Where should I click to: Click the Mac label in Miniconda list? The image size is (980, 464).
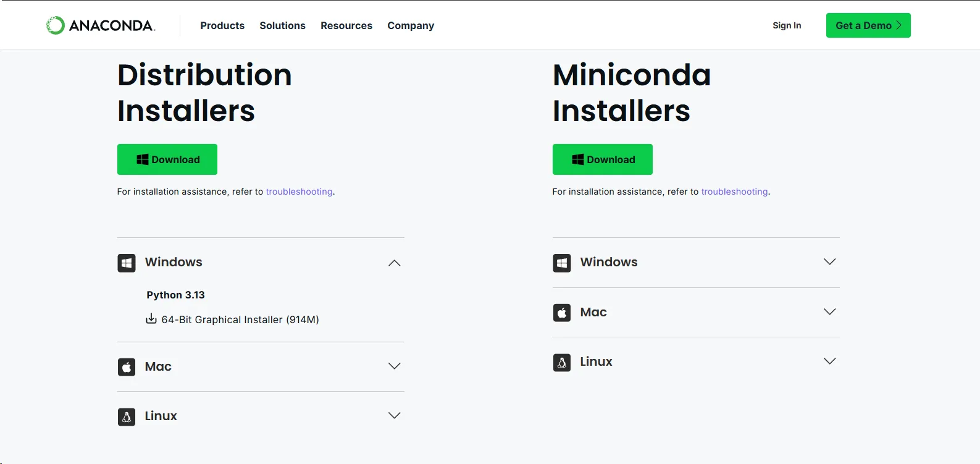pos(593,312)
